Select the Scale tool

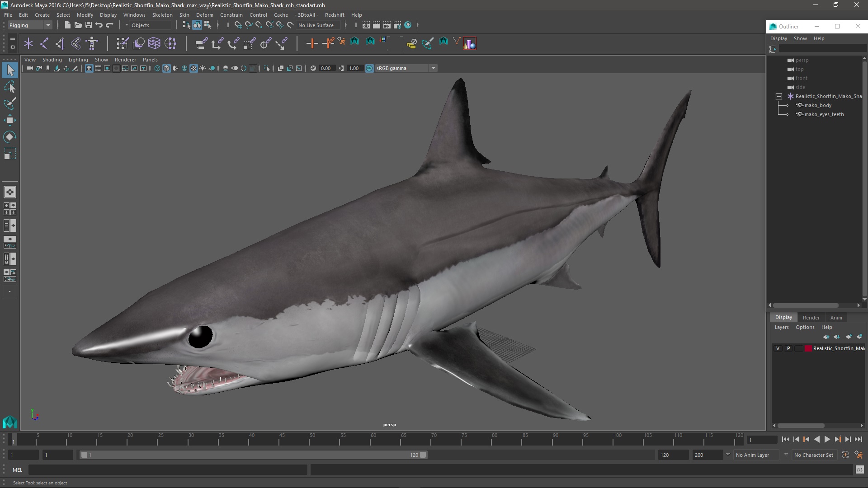[x=9, y=154]
